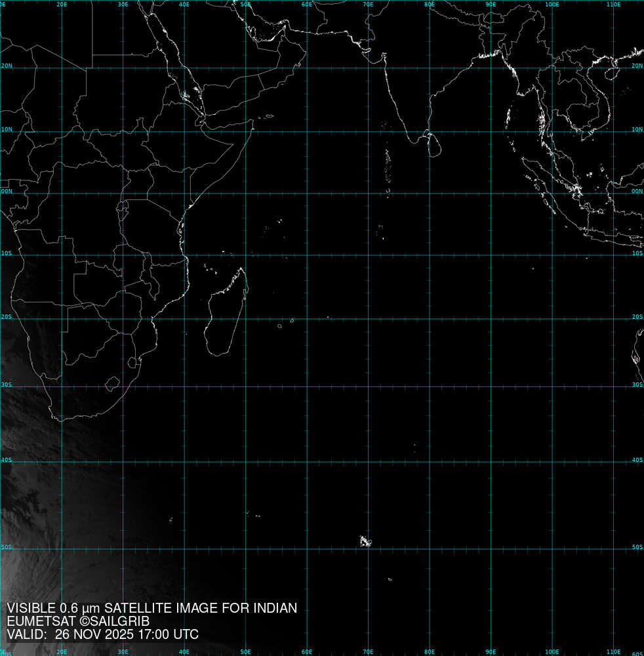Click the 60E longitude label at top
Screen dimensions: 644x656
coord(306,4)
